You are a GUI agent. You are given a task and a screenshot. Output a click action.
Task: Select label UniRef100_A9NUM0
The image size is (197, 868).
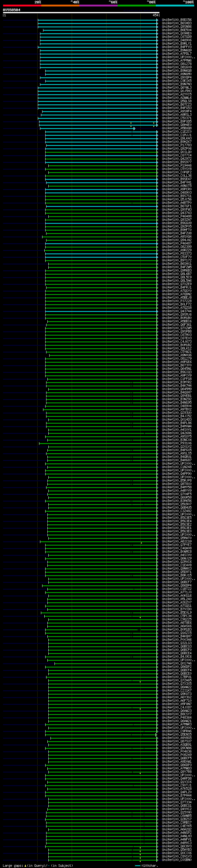click(x=177, y=74)
